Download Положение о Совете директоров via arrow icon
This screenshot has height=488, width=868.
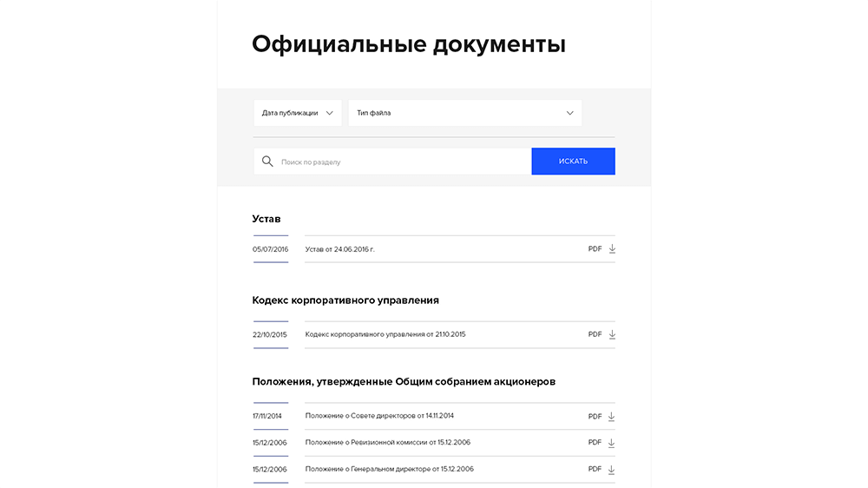click(611, 417)
